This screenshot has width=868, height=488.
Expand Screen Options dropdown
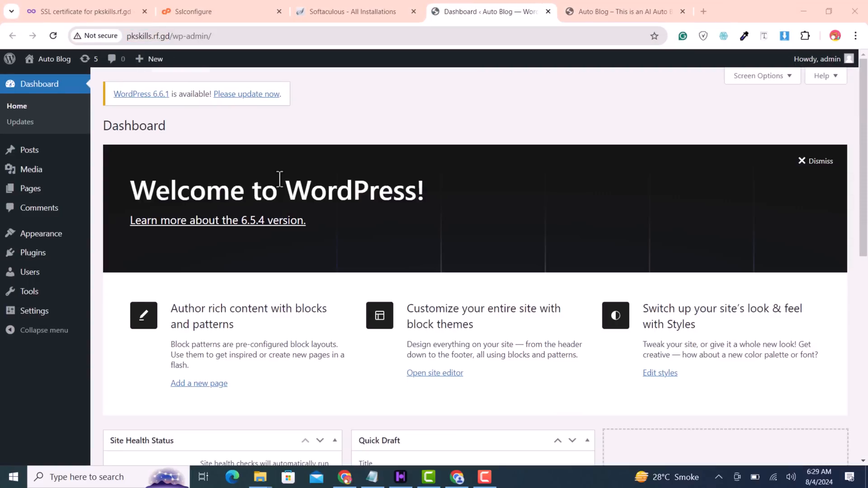point(762,75)
